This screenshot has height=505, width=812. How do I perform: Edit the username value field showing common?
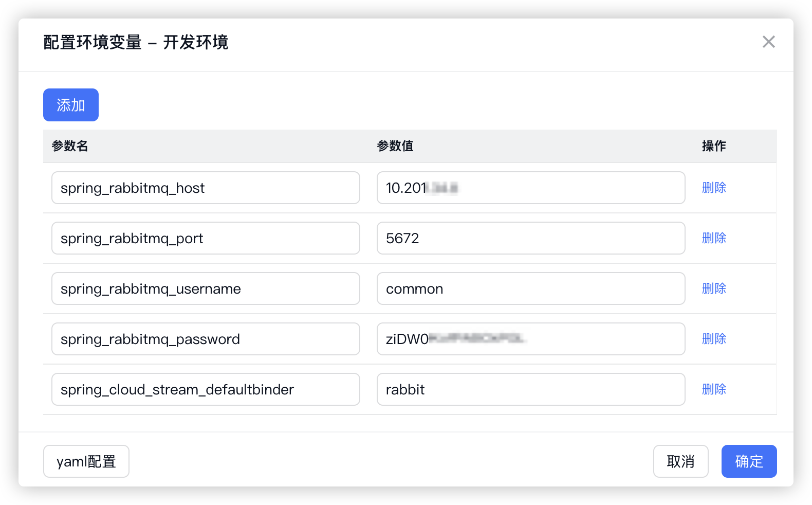click(530, 288)
